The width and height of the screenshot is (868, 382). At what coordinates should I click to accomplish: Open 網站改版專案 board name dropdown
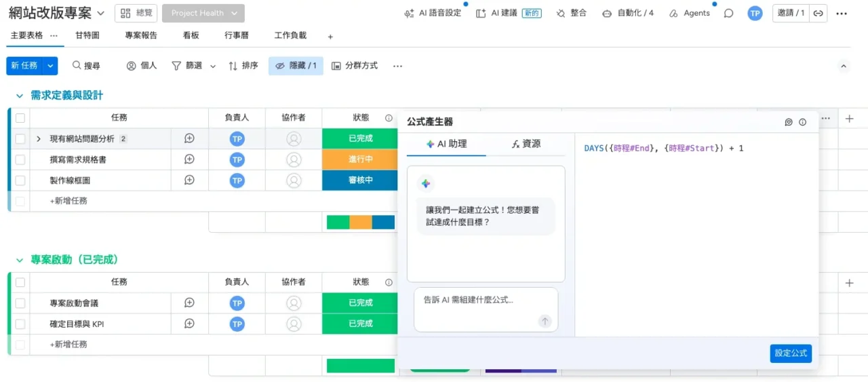(x=101, y=14)
